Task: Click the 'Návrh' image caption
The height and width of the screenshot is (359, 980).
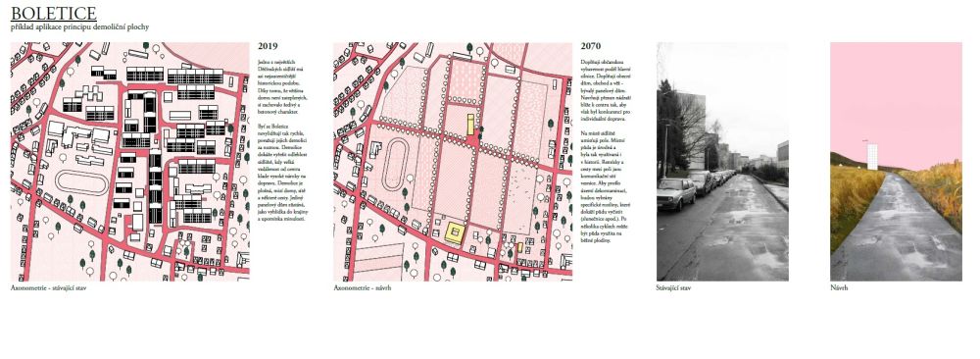Action: pyautogui.click(x=839, y=288)
